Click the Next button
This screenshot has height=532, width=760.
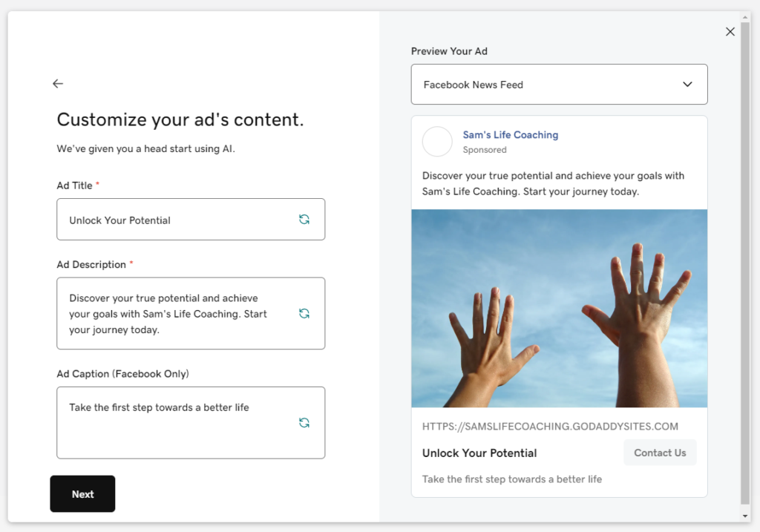[x=82, y=493]
